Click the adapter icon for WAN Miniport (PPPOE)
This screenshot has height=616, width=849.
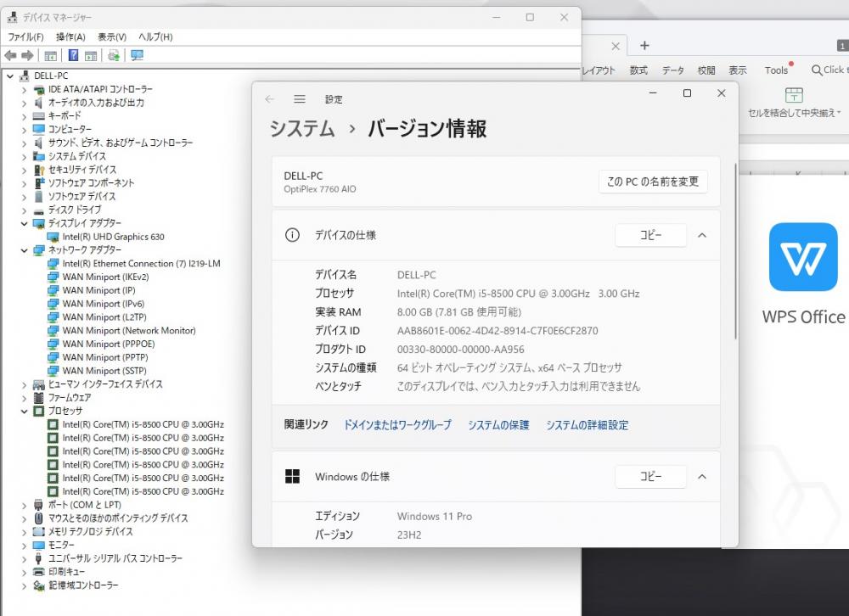[53, 344]
